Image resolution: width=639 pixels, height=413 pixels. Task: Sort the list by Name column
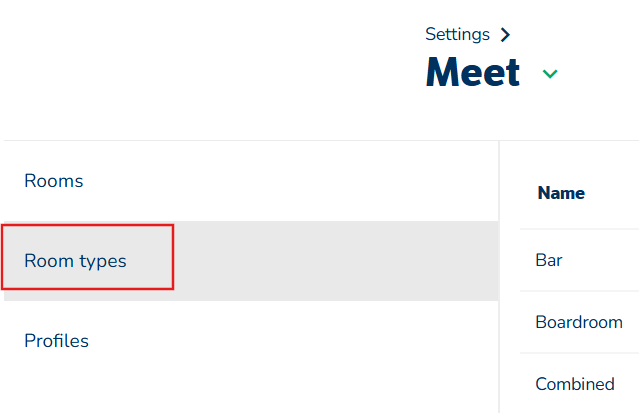click(x=561, y=193)
